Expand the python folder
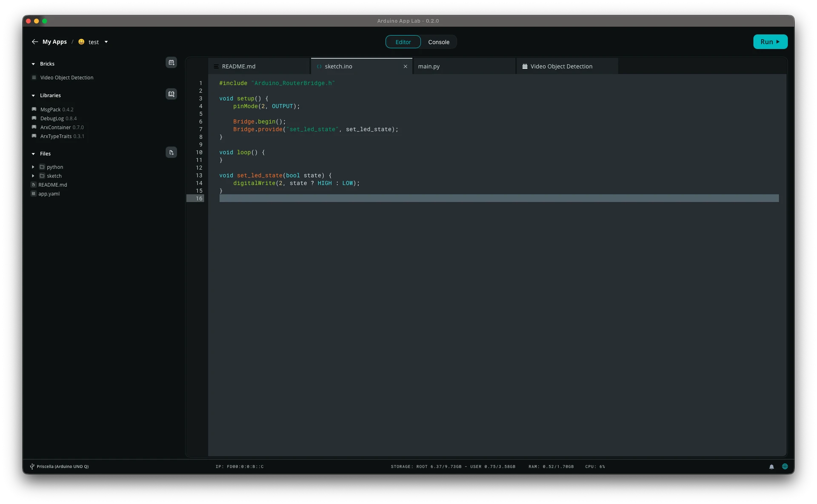This screenshot has width=817, height=504. coord(33,167)
